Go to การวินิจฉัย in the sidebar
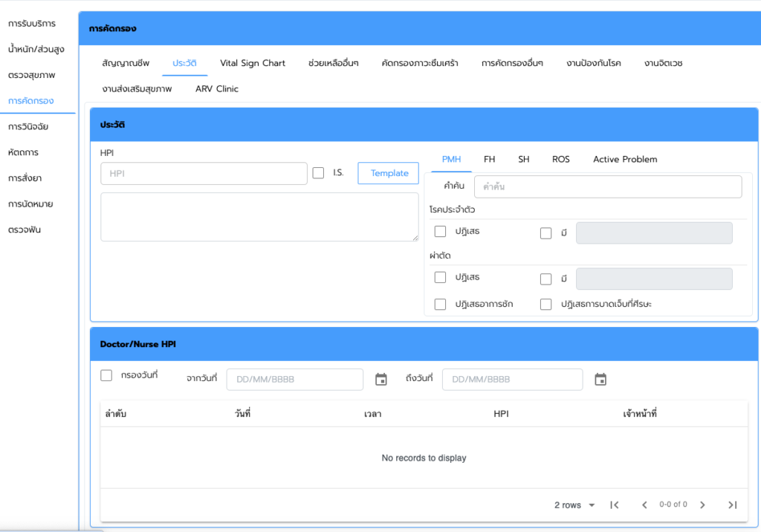 pyautogui.click(x=28, y=126)
